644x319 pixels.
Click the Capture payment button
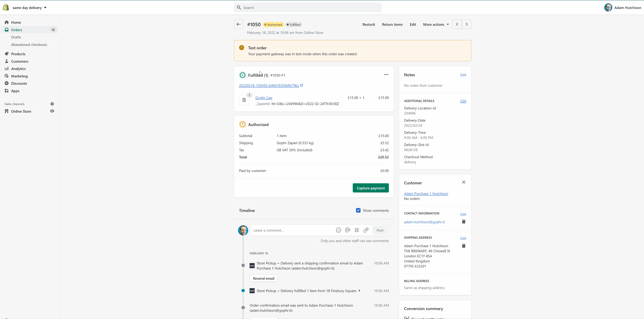tap(371, 188)
